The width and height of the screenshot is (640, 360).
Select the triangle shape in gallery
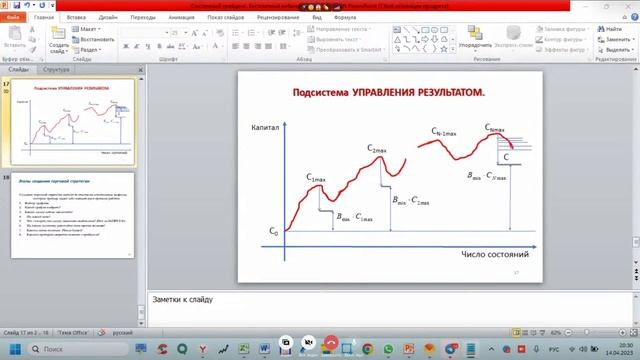397,39
